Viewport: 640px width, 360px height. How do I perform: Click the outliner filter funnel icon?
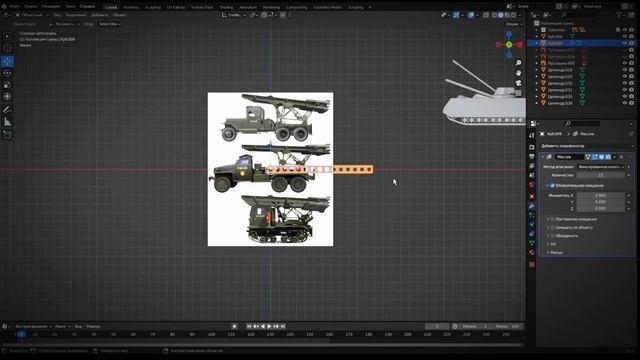coord(620,15)
